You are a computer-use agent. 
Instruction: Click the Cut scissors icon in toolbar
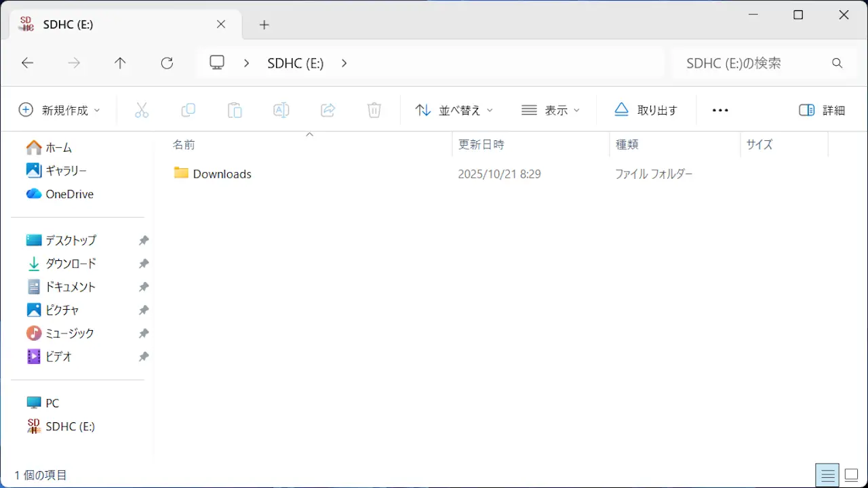tap(142, 110)
